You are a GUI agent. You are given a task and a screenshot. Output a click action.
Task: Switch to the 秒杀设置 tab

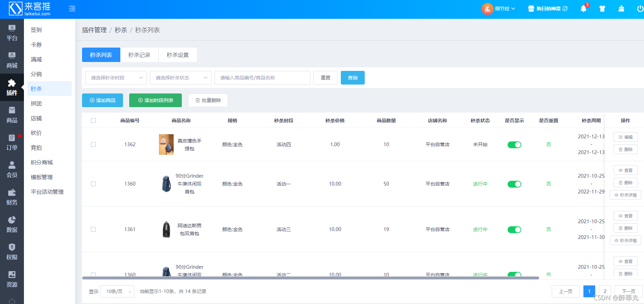178,55
